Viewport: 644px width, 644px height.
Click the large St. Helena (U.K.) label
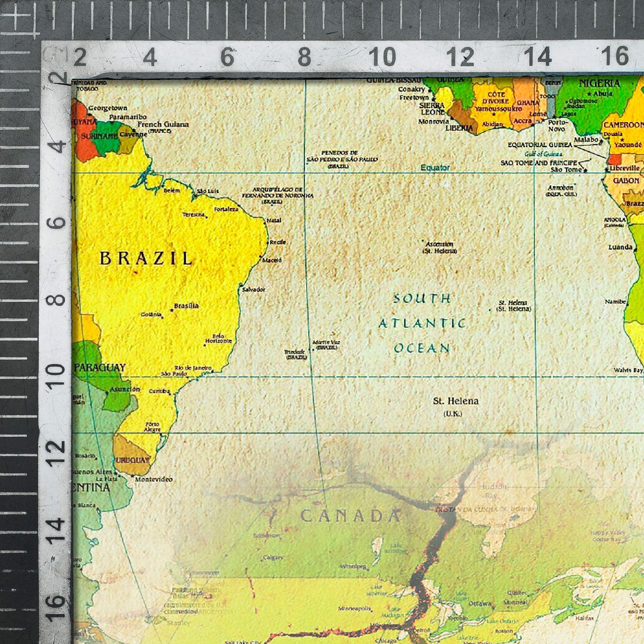tap(455, 401)
